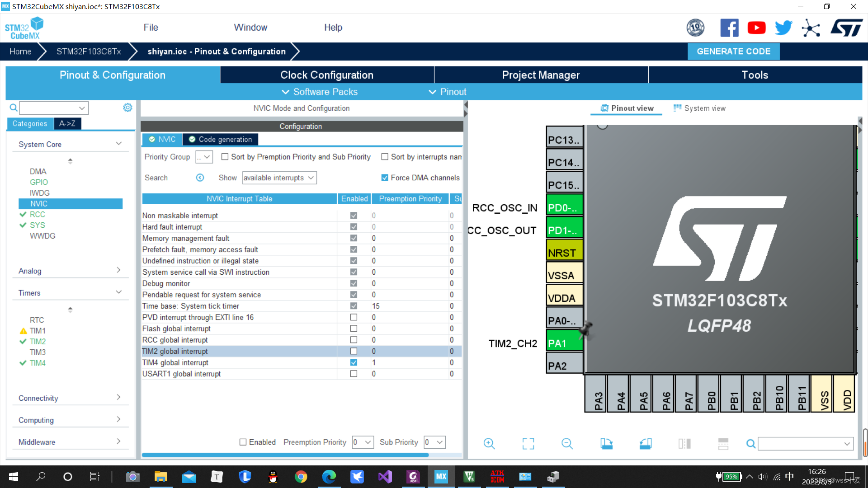Switch to the Project Manager tab
This screenshot has width=868, height=488.
tap(541, 75)
